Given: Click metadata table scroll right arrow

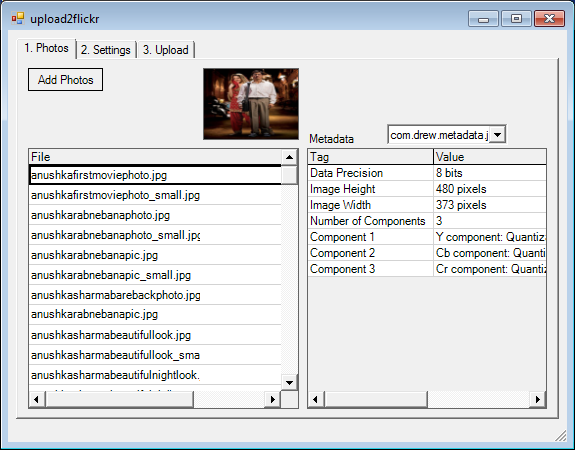Looking at the screenshot, I should click(x=538, y=399).
